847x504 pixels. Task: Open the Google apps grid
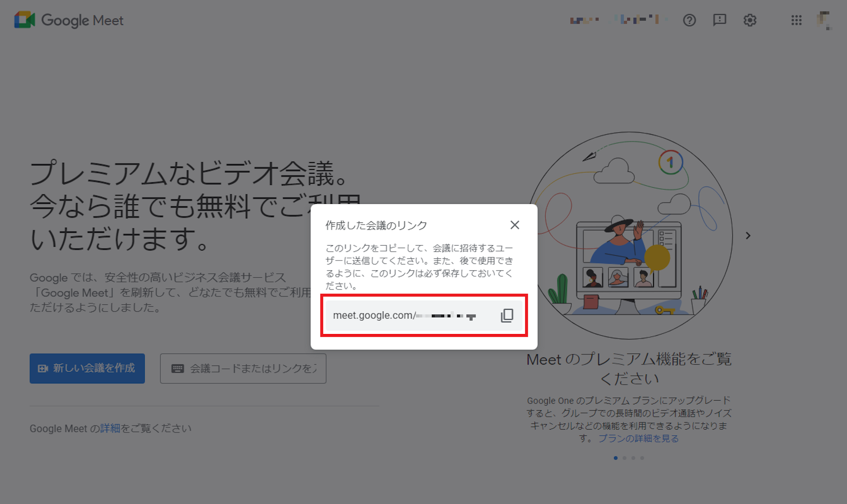pyautogui.click(x=796, y=20)
